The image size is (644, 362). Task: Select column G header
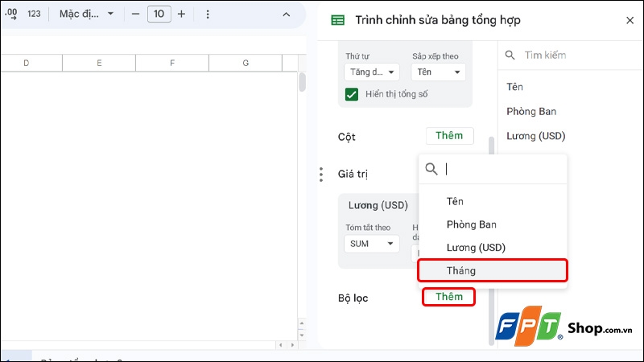click(x=246, y=64)
